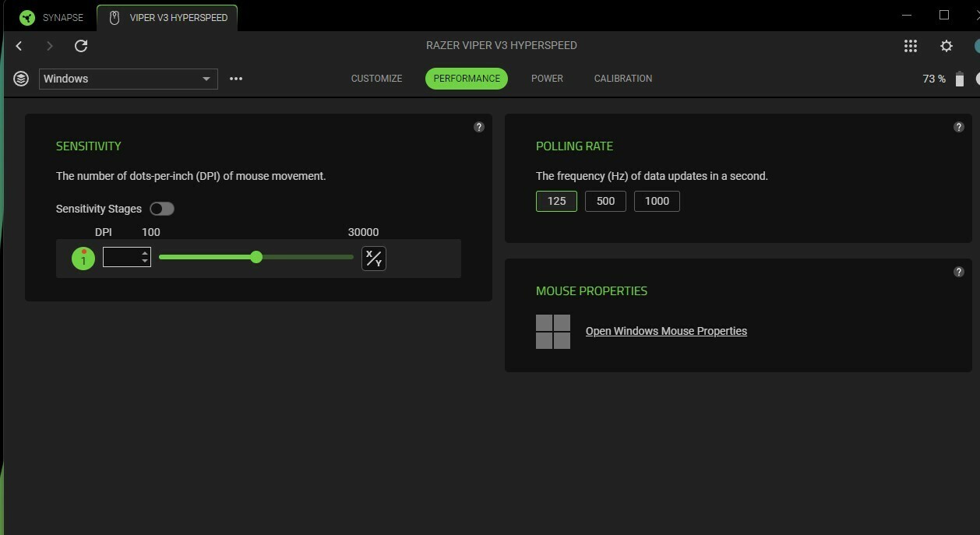Image resolution: width=980 pixels, height=535 pixels.
Task: Open help for Polling Rate panel
Action: 959,127
